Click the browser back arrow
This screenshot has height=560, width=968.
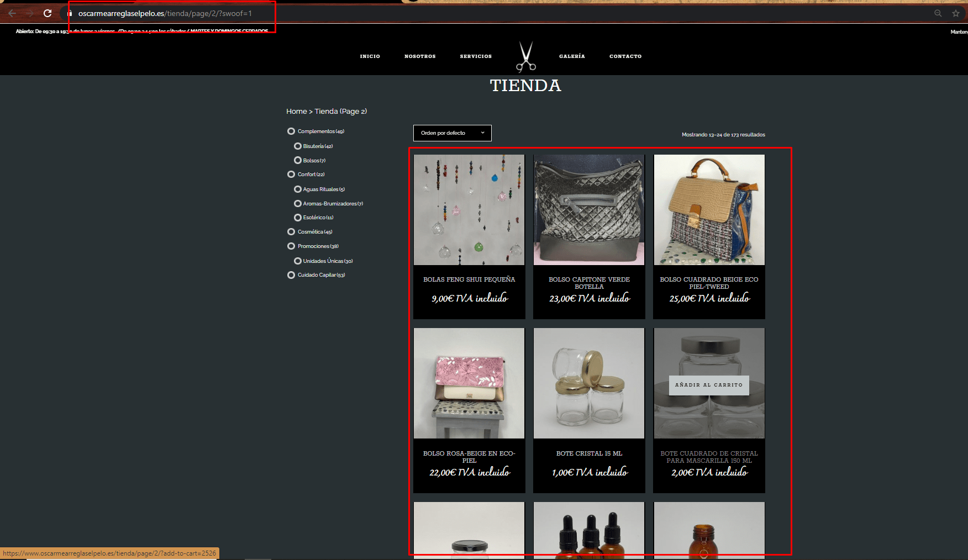(x=12, y=13)
